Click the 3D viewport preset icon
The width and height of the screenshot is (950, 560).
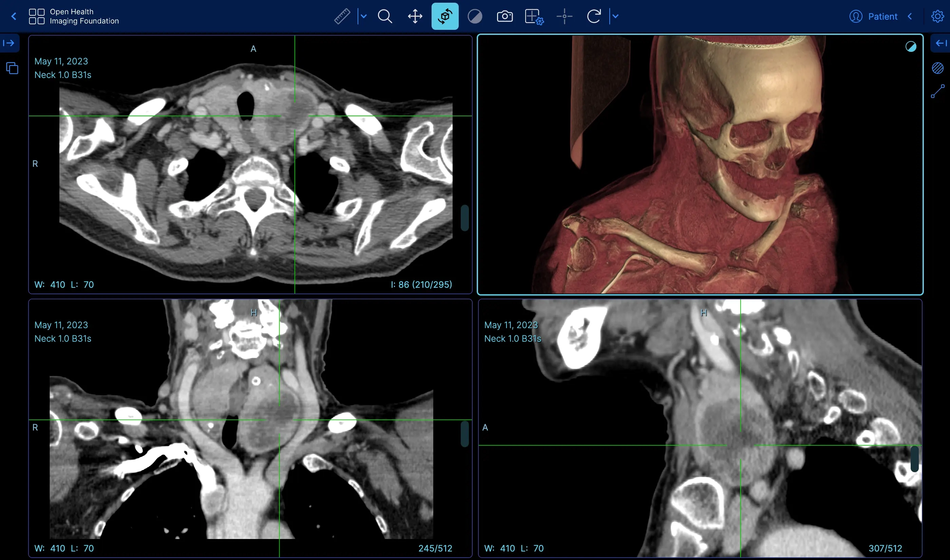point(910,47)
